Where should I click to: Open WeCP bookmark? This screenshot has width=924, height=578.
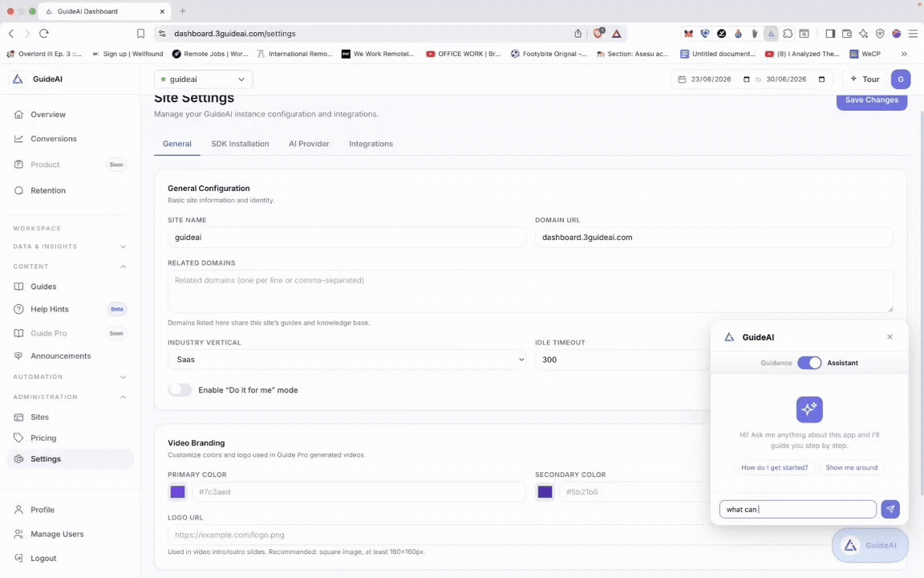[865, 54]
